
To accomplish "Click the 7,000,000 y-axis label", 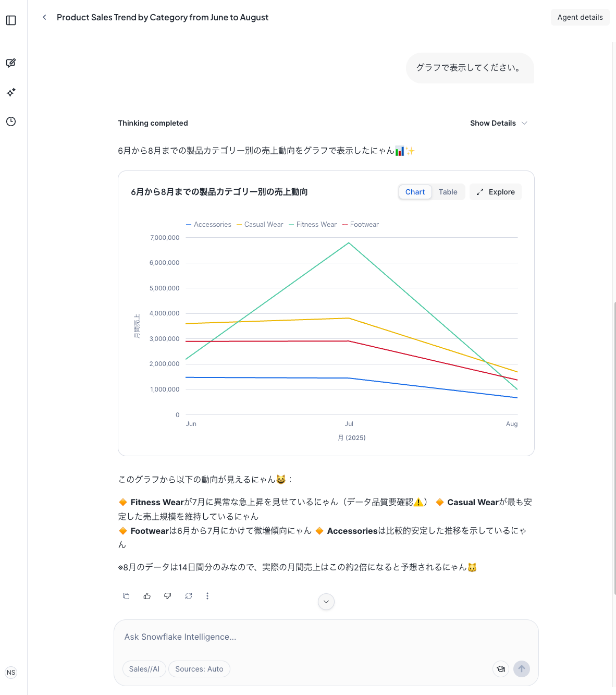I will pyautogui.click(x=165, y=238).
